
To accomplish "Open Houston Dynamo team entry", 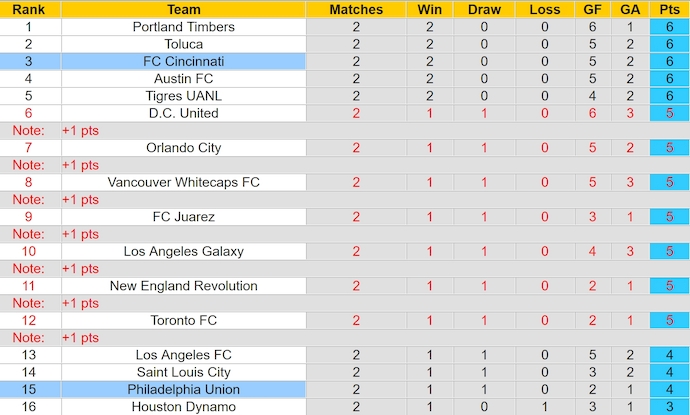I will tap(184, 406).
